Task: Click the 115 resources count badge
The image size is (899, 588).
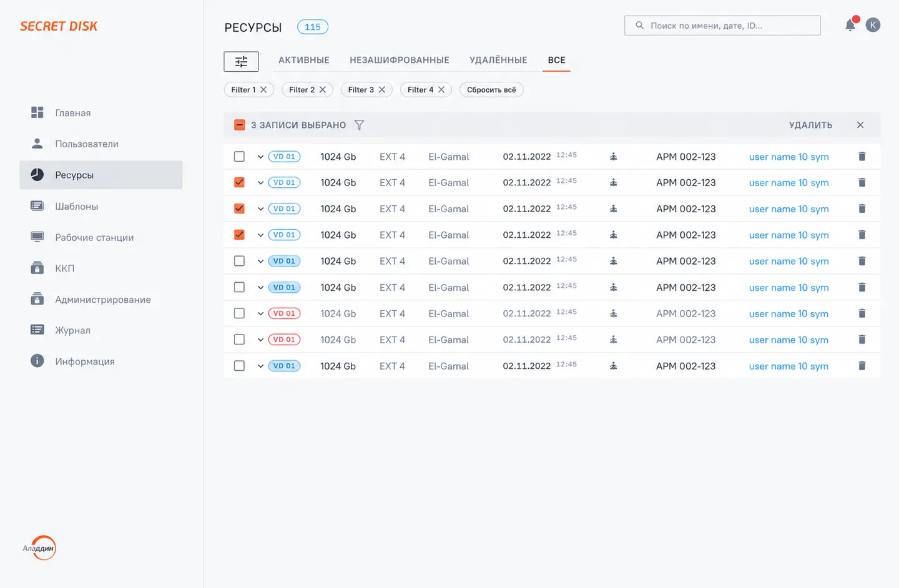Action: pyautogui.click(x=313, y=27)
